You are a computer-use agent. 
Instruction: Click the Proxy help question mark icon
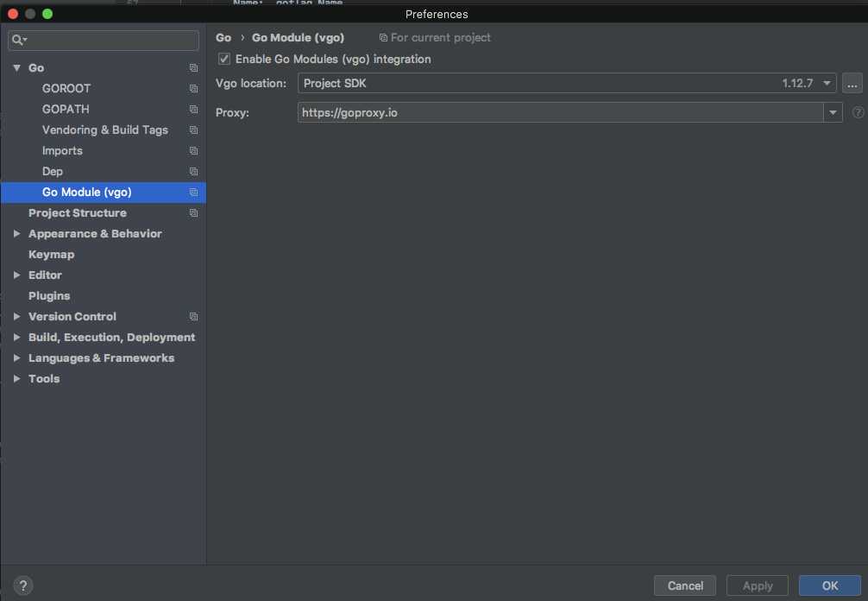click(x=858, y=112)
